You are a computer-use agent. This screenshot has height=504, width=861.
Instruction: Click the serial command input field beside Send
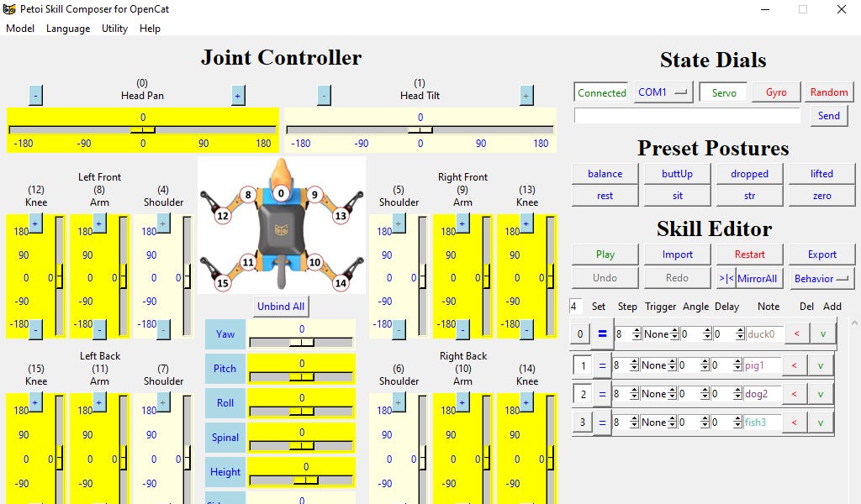click(x=686, y=115)
